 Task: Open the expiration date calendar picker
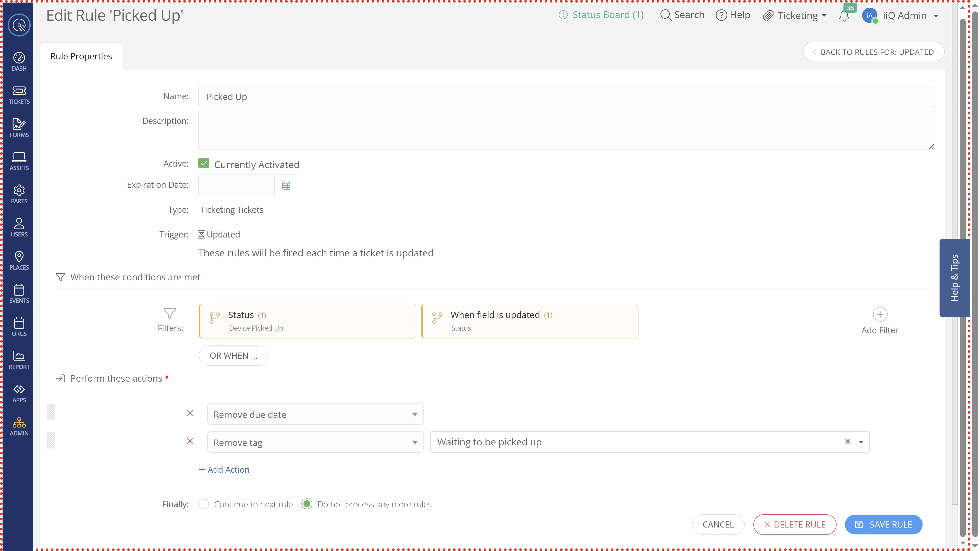tap(286, 185)
